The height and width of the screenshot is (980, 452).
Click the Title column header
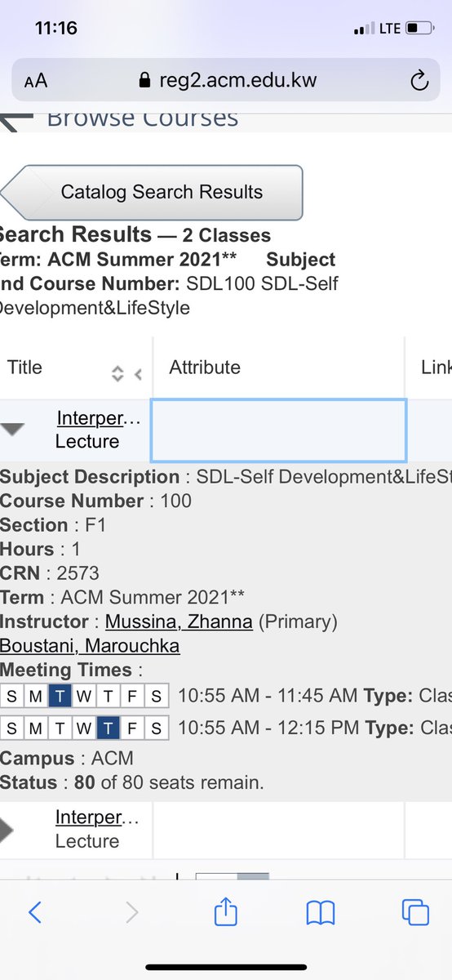(24, 367)
